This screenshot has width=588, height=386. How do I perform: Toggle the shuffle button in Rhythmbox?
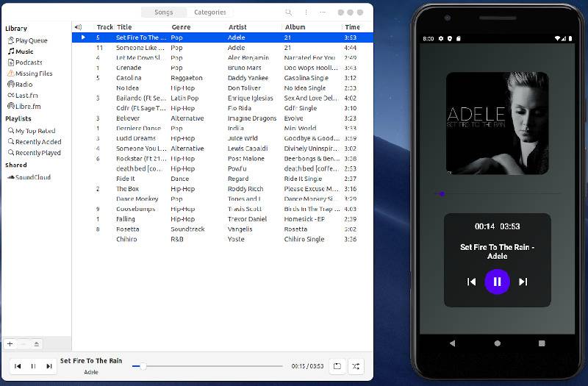[x=356, y=366]
